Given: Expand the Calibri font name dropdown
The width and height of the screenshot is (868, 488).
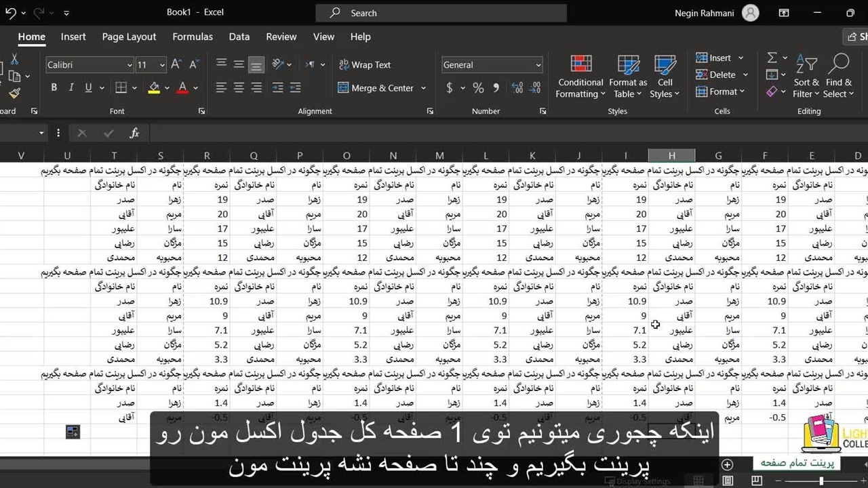Looking at the screenshot, I should (x=130, y=65).
